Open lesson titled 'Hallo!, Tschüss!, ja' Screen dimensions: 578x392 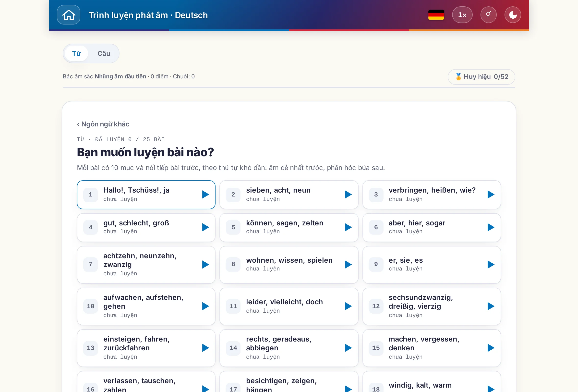point(136,190)
